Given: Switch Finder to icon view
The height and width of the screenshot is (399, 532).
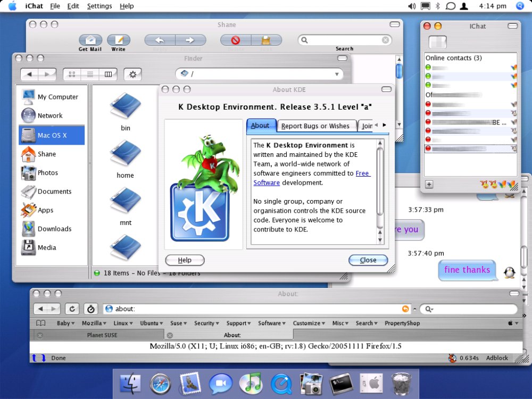Looking at the screenshot, I should pyautogui.click(x=72, y=74).
